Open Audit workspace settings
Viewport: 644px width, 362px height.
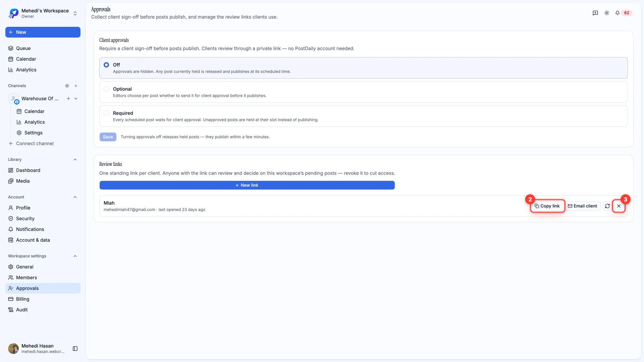click(x=43, y=310)
